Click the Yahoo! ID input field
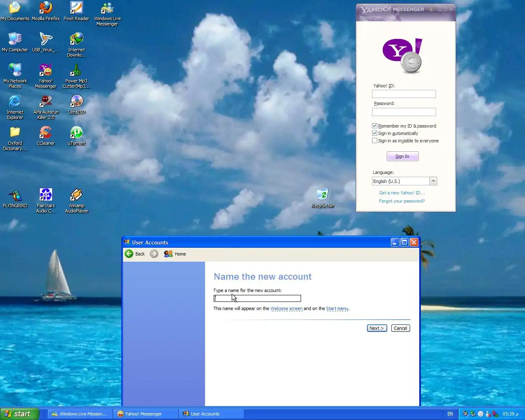Image resolution: width=525 pixels, height=420 pixels. [404, 94]
